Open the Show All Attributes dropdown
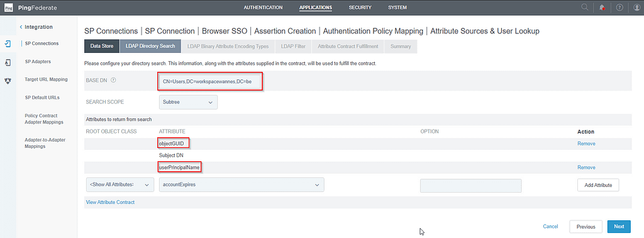This screenshot has height=238, width=644. 120,184
